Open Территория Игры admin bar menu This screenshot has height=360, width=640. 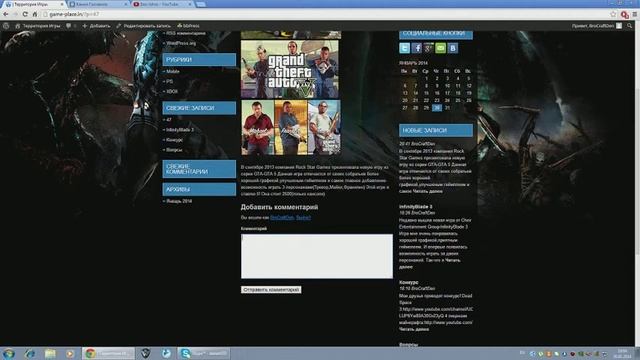click(38, 26)
